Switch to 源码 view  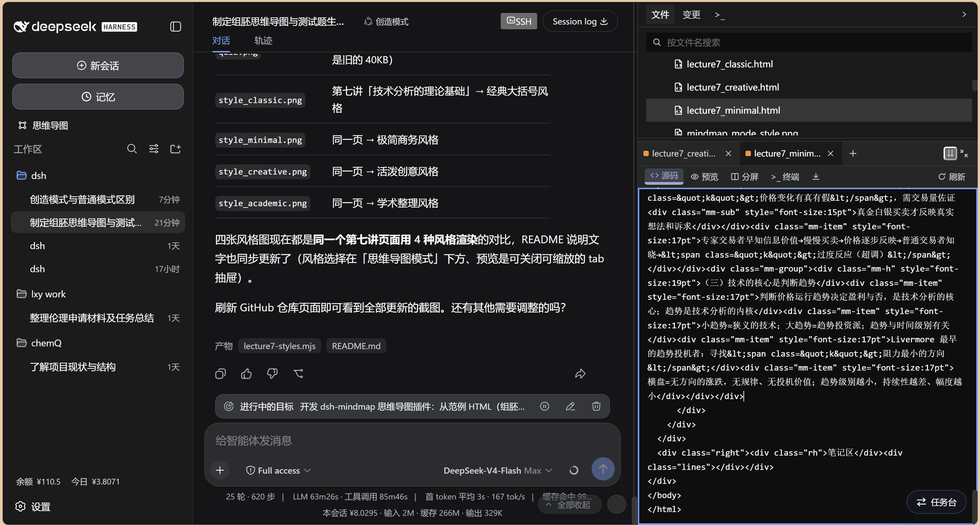[664, 176]
